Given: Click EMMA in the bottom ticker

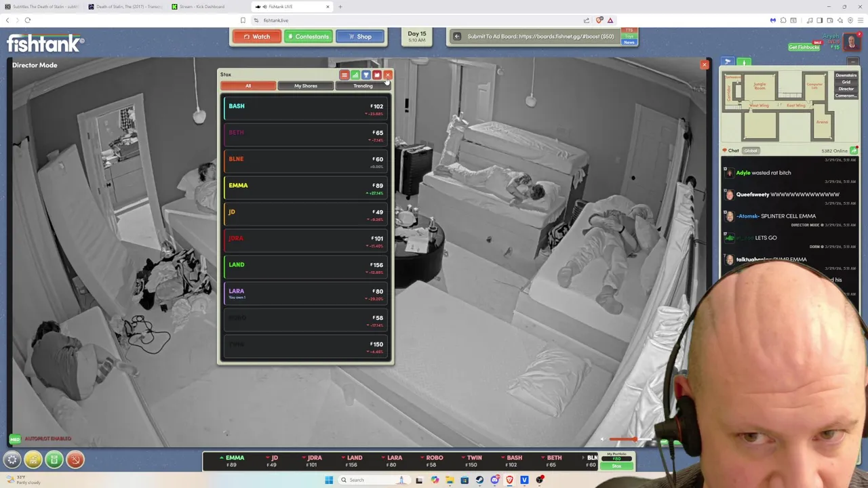Looking at the screenshot, I should point(233,461).
